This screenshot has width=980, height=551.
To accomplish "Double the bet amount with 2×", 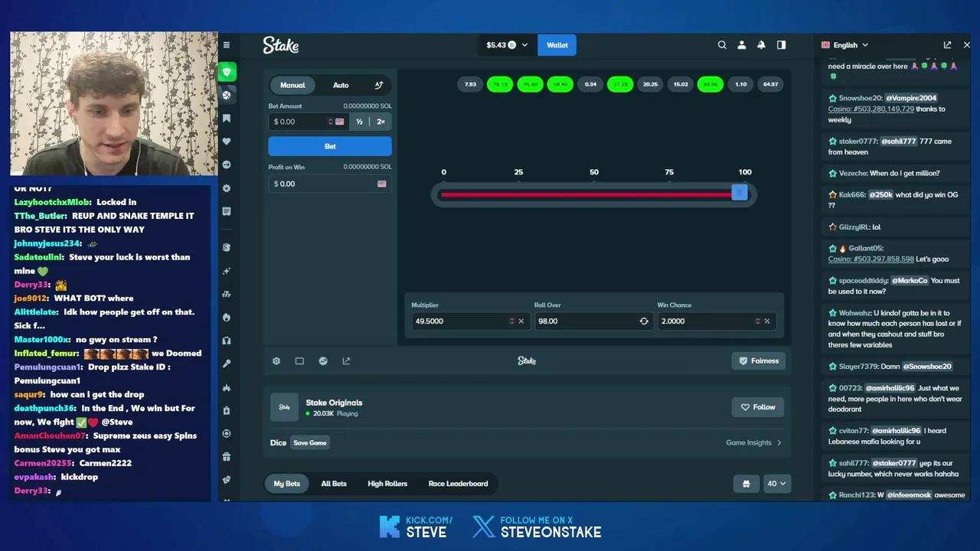I will (381, 122).
